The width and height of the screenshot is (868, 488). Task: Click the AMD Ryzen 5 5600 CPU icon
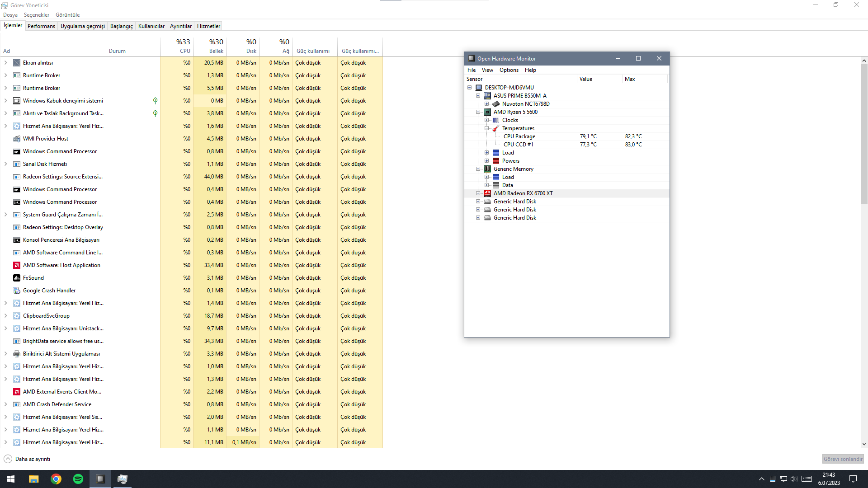click(x=487, y=112)
